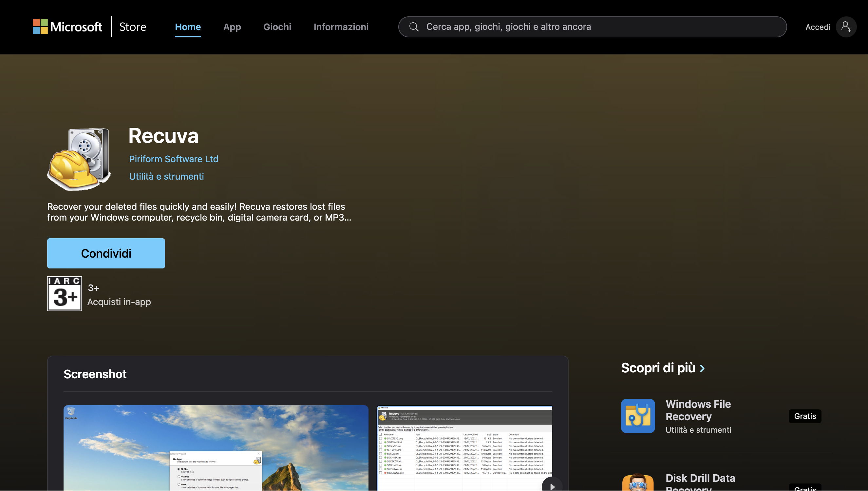Open Piriform Software Ltd publisher link
This screenshot has width=868, height=491.
click(x=174, y=159)
